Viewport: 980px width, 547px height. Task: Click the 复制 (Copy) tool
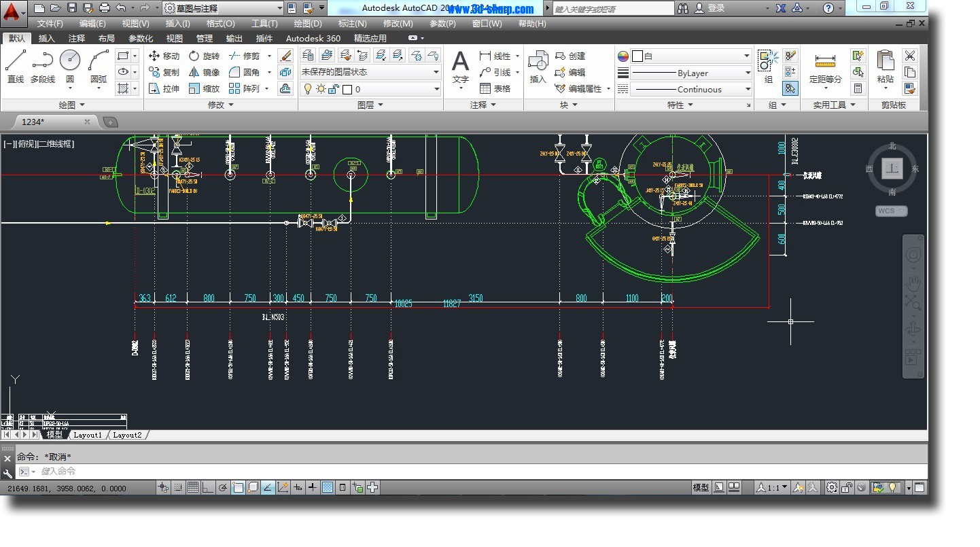(164, 72)
